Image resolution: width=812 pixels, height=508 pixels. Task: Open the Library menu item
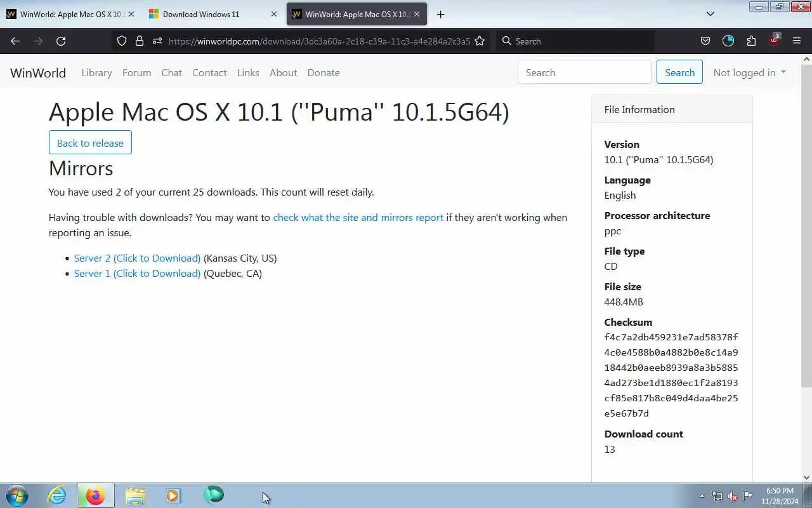pyautogui.click(x=96, y=72)
